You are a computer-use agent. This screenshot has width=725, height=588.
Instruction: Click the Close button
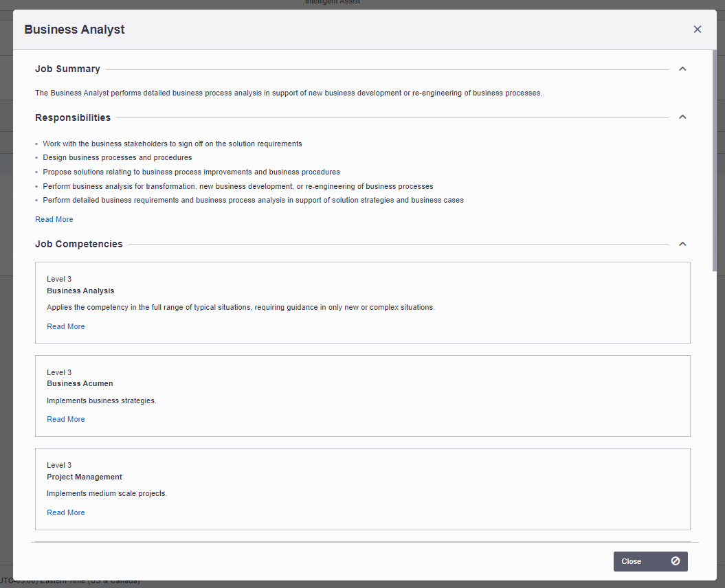tap(650, 561)
